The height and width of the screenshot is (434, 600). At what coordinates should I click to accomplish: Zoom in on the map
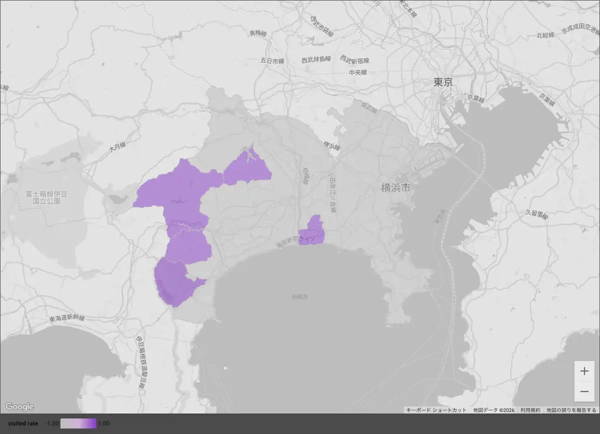click(584, 371)
